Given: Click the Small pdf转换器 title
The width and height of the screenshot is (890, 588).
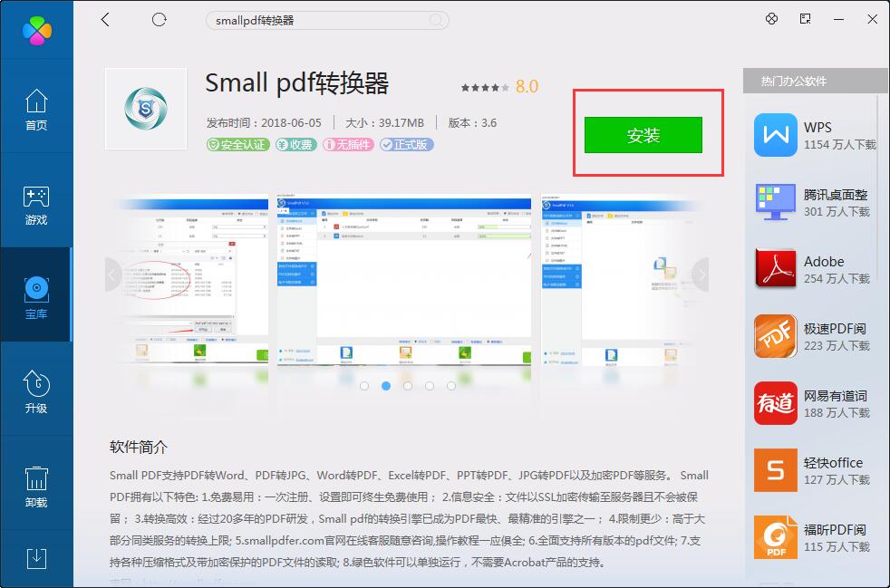Looking at the screenshot, I should coord(297,83).
